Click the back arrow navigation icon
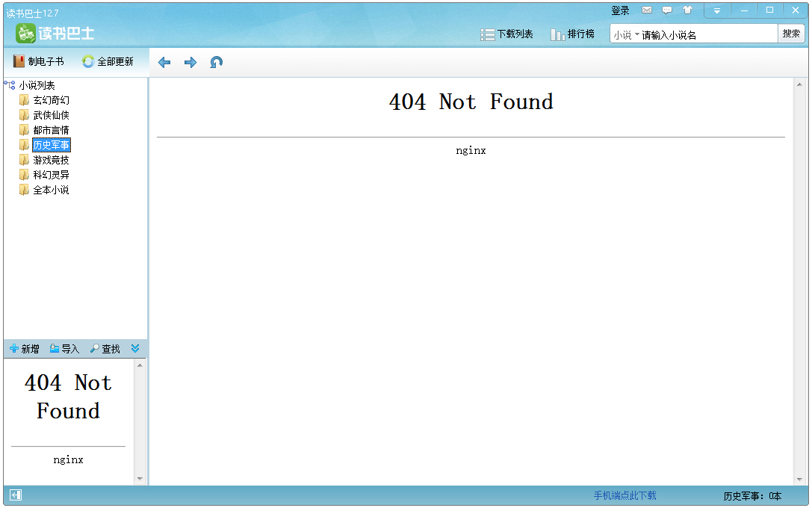Viewport: 812px width, 508px height. tap(164, 63)
